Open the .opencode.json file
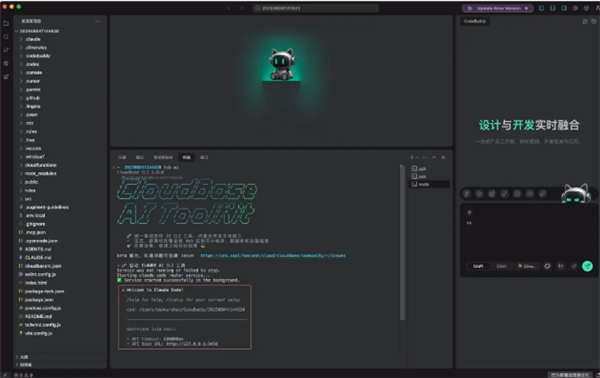 point(59,241)
